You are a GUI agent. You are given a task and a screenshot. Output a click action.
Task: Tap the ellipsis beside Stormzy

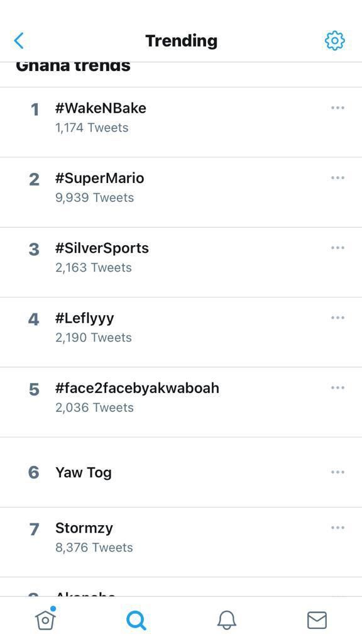(x=337, y=528)
